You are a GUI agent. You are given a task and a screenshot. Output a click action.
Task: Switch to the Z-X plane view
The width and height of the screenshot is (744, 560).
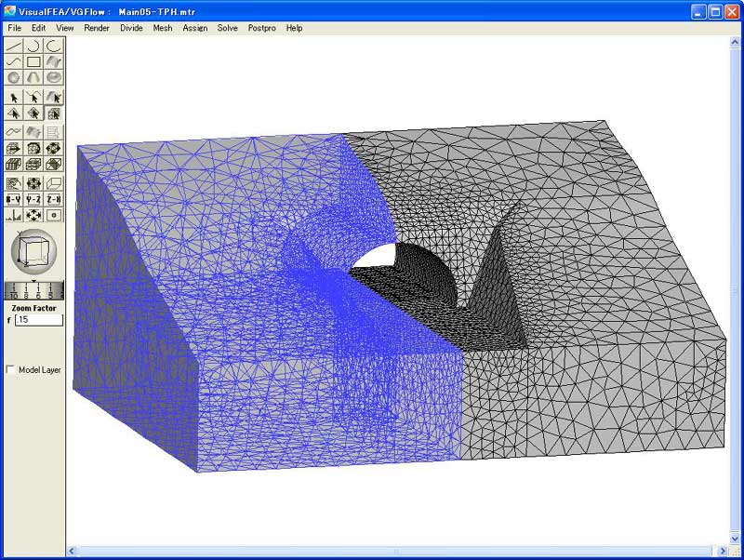pyautogui.click(x=54, y=199)
